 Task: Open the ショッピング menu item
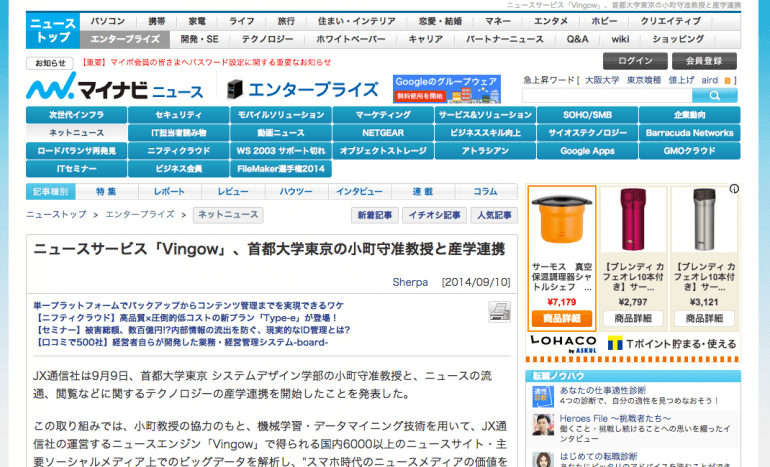678,39
